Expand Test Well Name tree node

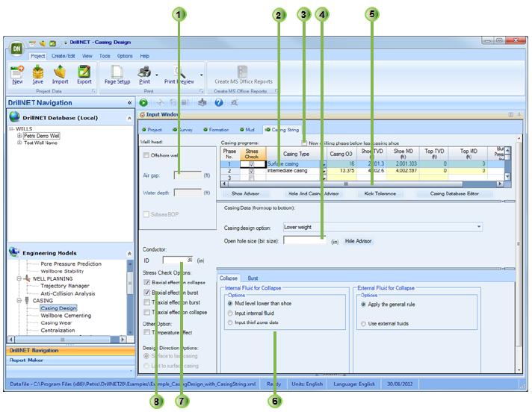[19, 143]
